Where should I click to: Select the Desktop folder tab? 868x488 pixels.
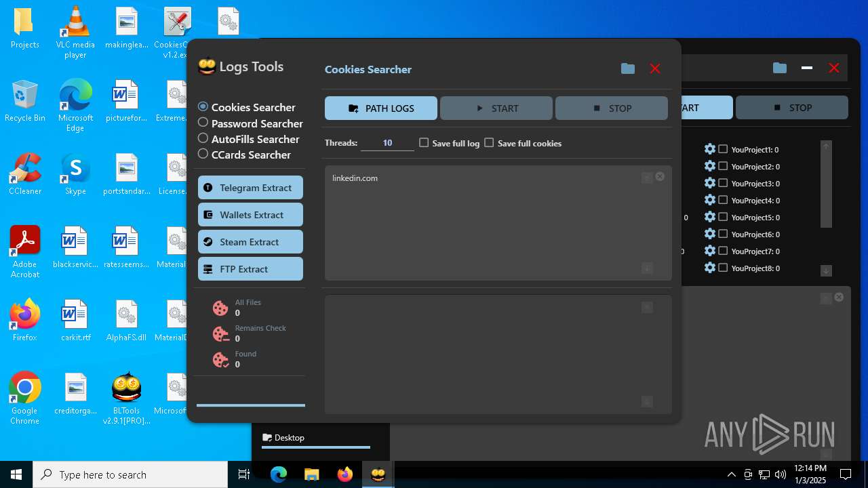[283, 438]
